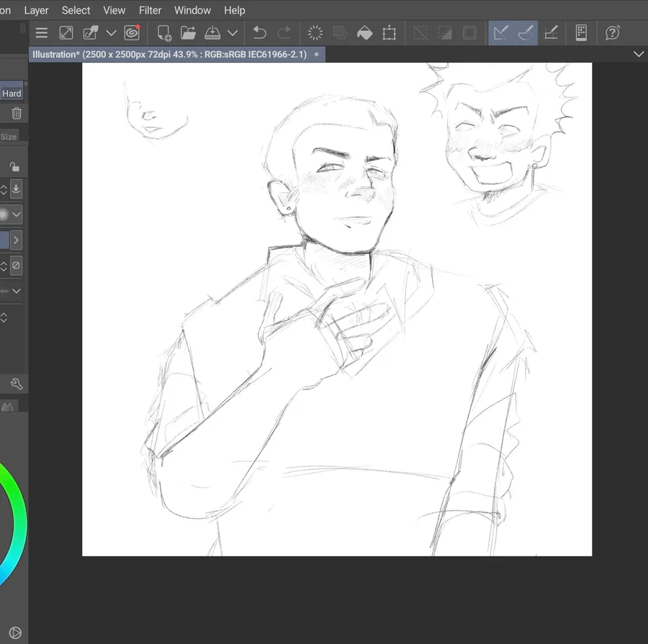This screenshot has height=644, width=648.
Task: Click the quick share icon
Action: (x=91, y=32)
